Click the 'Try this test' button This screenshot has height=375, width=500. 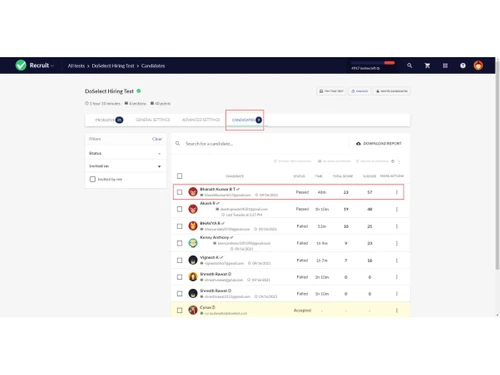[331, 91]
